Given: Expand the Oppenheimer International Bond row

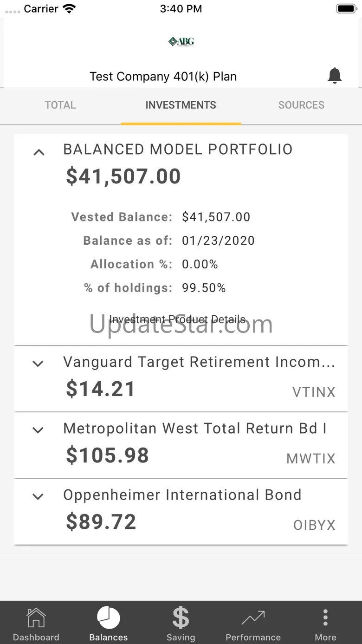Looking at the screenshot, I should point(38,496).
